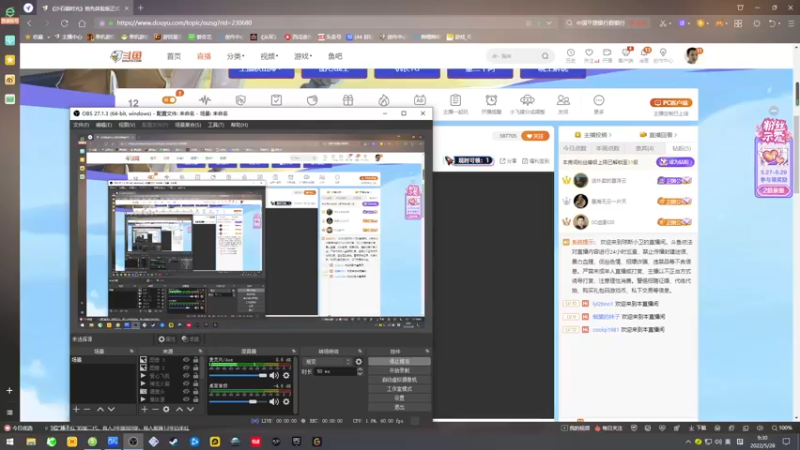Add a new scene with the plus icon
The height and width of the screenshot is (450, 800).
point(76,409)
